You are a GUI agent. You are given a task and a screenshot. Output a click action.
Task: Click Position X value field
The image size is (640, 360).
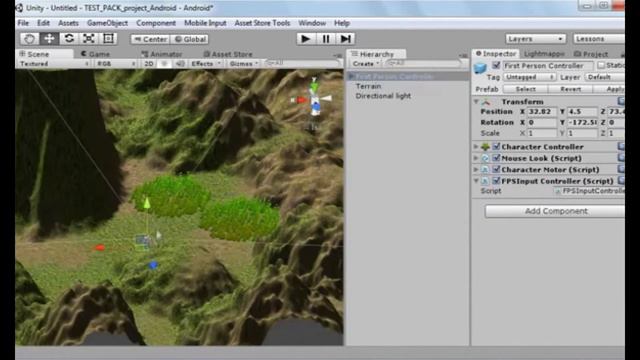pyautogui.click(x=541, y=111)
